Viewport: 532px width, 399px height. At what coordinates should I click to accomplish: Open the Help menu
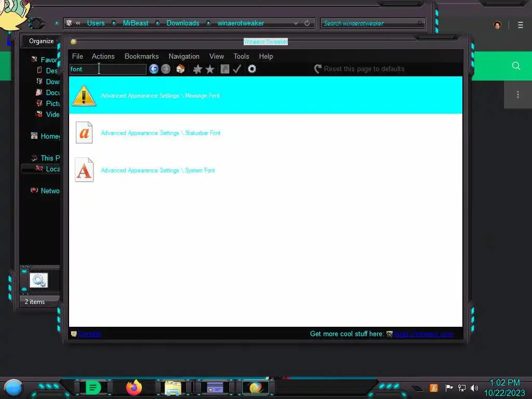[265, 56]
